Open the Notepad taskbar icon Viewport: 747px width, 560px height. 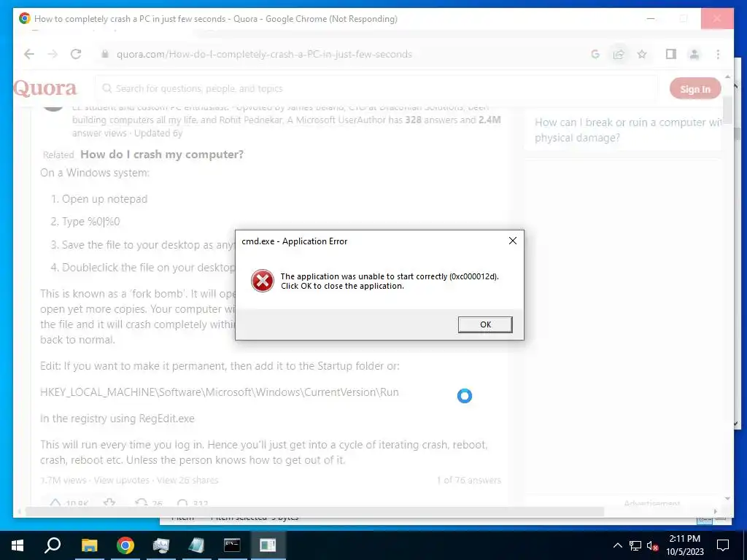click(196, 545)
